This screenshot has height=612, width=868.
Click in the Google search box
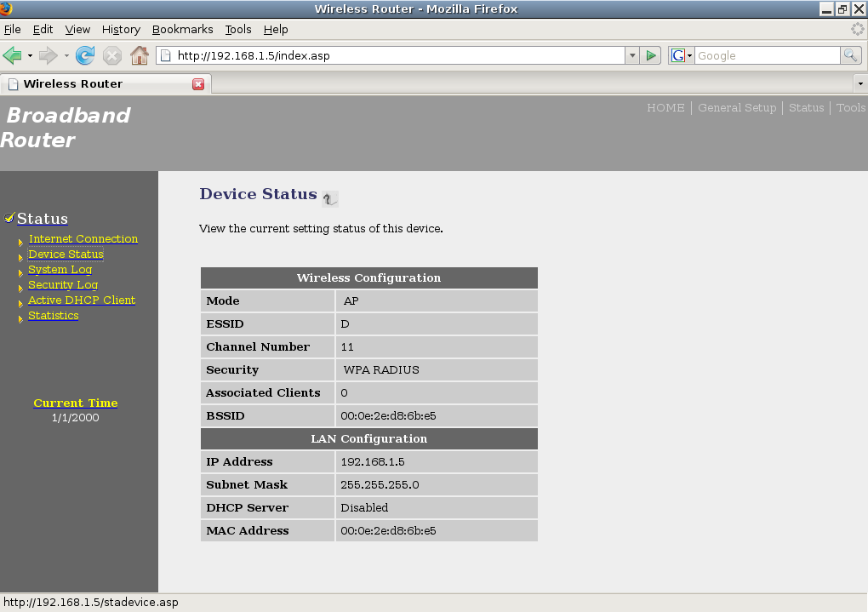pos(768,55)
